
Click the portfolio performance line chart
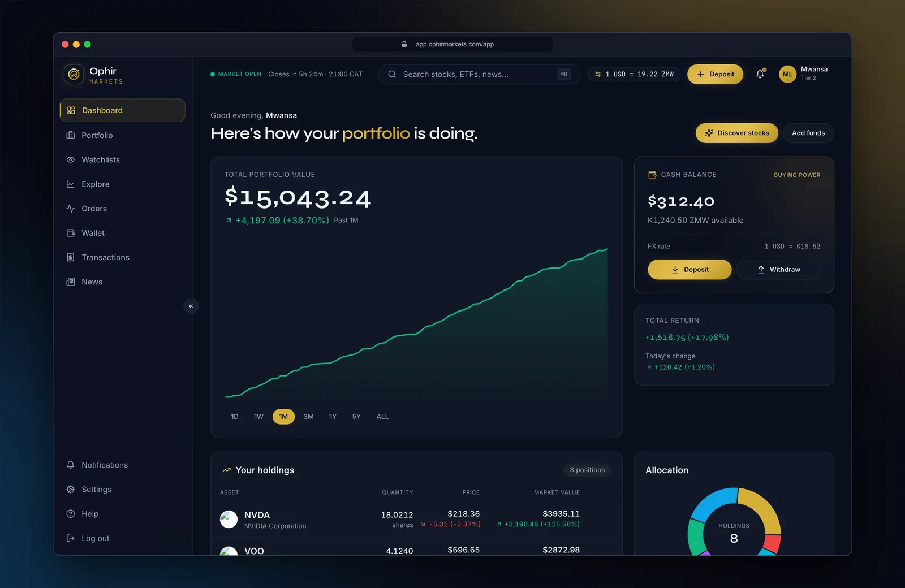pyautogui.click(x=416, y=322)
